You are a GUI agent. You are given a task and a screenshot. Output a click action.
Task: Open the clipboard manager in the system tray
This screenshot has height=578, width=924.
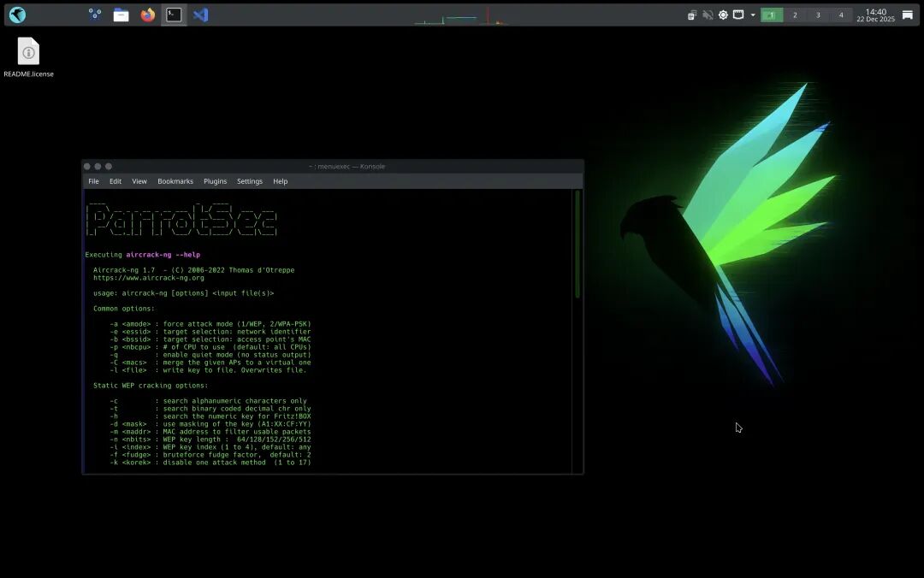(693, 15)
